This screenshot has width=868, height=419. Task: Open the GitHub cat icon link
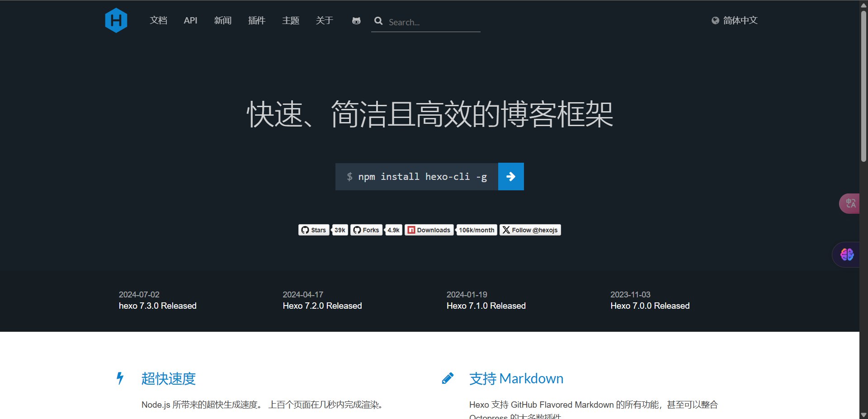point(356,21)
